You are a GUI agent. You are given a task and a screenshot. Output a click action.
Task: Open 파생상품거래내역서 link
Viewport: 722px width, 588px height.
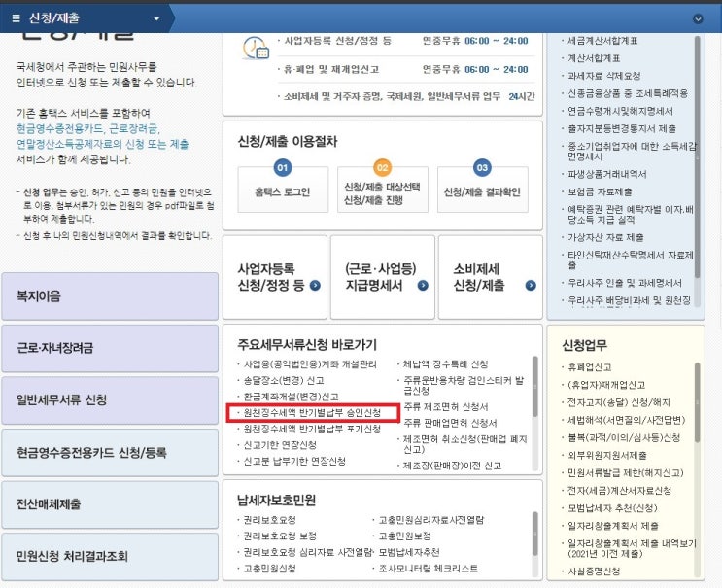pos(607,174)
